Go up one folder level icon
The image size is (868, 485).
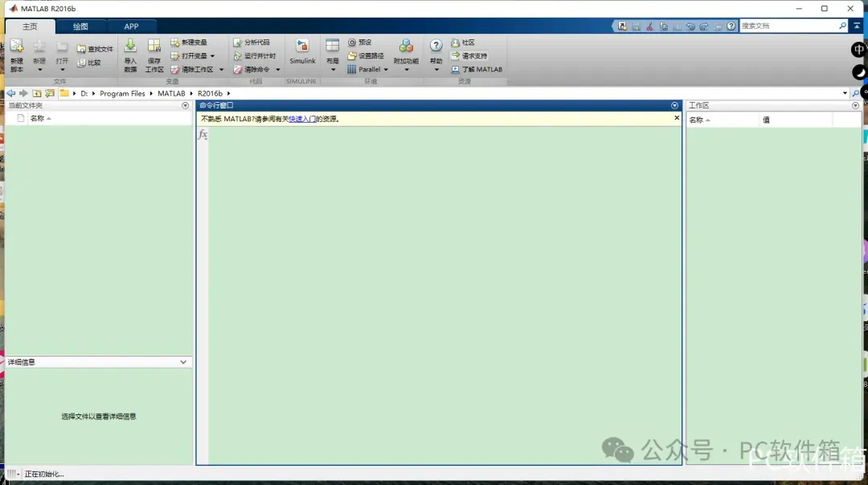point(36,93)
